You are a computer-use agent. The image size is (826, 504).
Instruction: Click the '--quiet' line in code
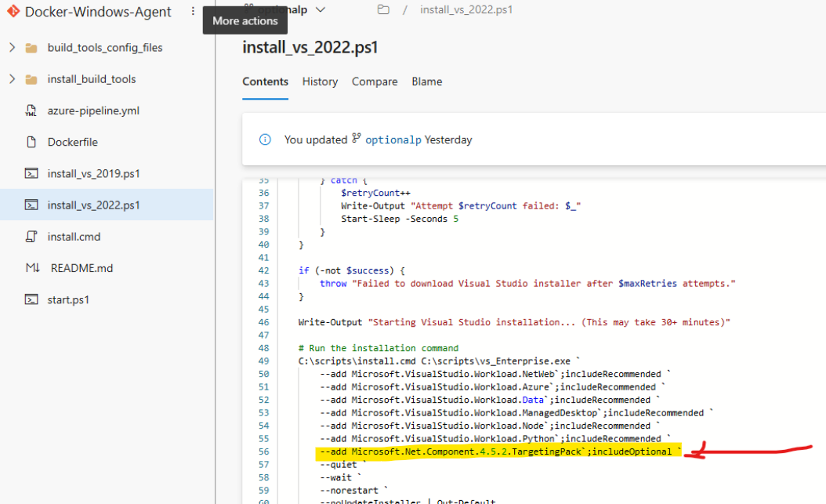(x=343, y=465)
